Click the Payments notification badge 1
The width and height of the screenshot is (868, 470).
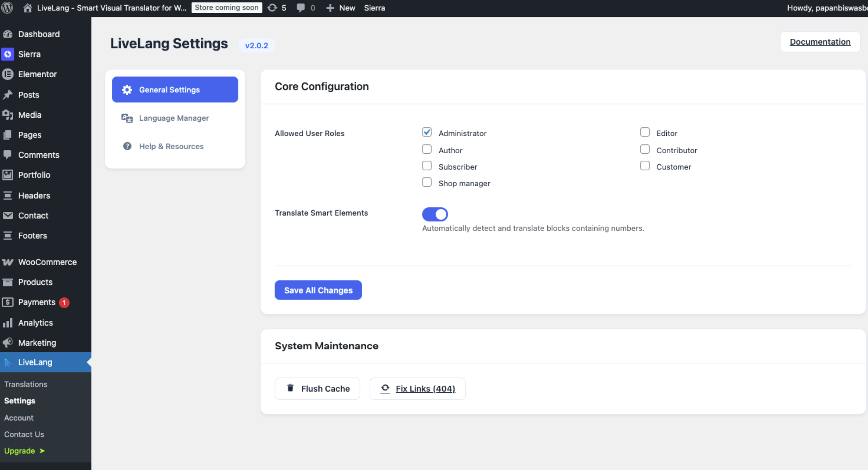click(64, 303)
